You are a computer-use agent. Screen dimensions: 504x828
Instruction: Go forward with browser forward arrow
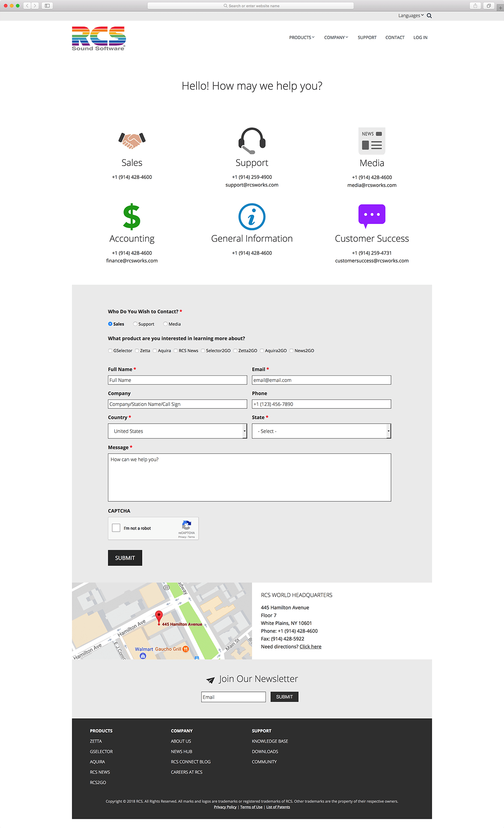[35, 5]
